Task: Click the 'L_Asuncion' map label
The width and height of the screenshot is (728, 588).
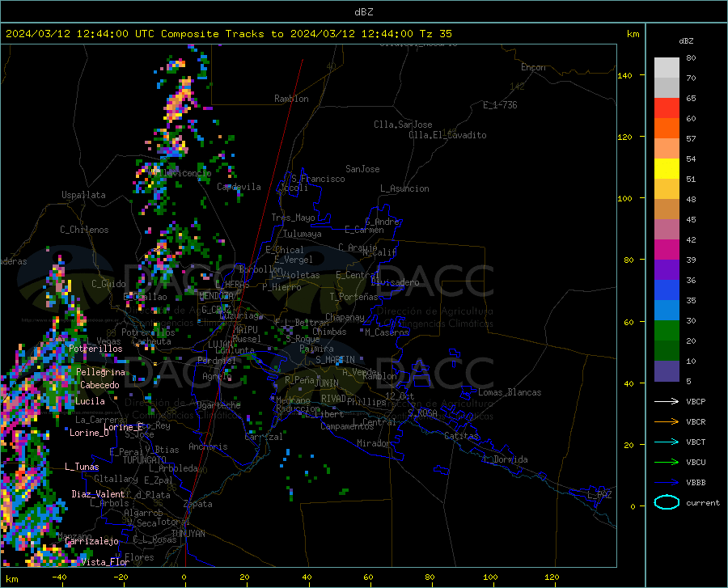Action: [404, 188]
